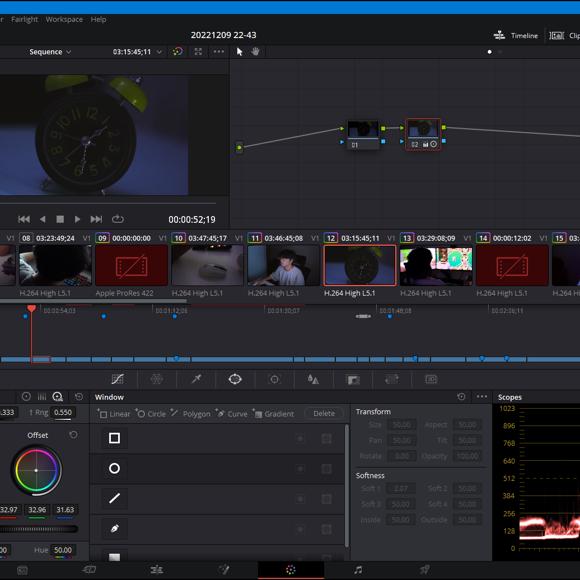Open the Cut page icon
This screenshot has width=580, height=580.
90,570
